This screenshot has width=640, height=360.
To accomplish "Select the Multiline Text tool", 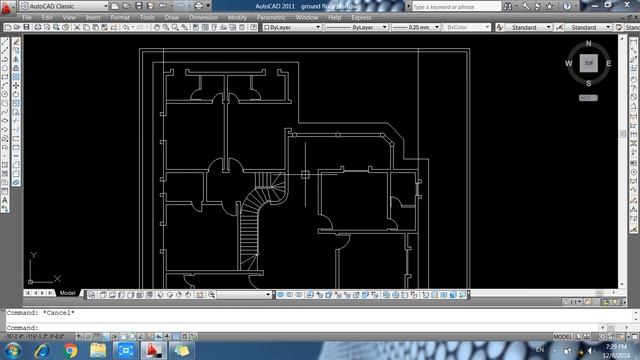I will (x=5, y=200).
